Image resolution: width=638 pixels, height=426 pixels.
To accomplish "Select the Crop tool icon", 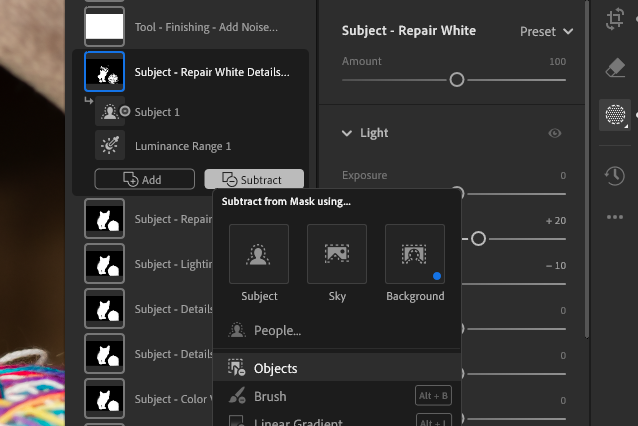I will (x=615, y=19).
